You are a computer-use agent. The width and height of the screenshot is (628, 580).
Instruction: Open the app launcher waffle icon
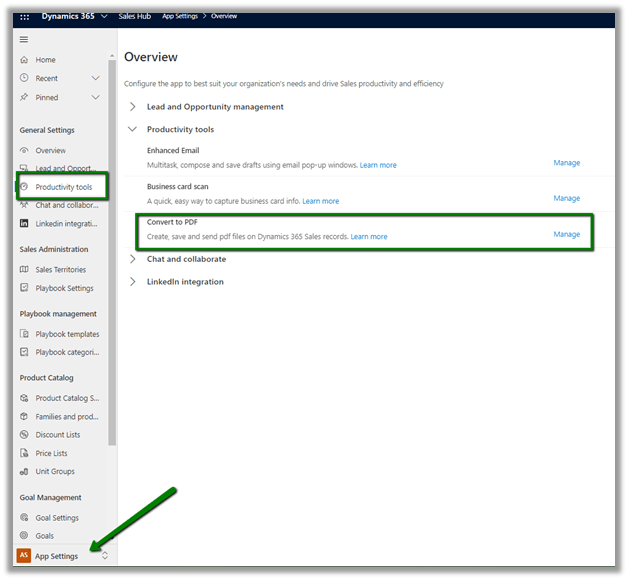tap(24, 17)
